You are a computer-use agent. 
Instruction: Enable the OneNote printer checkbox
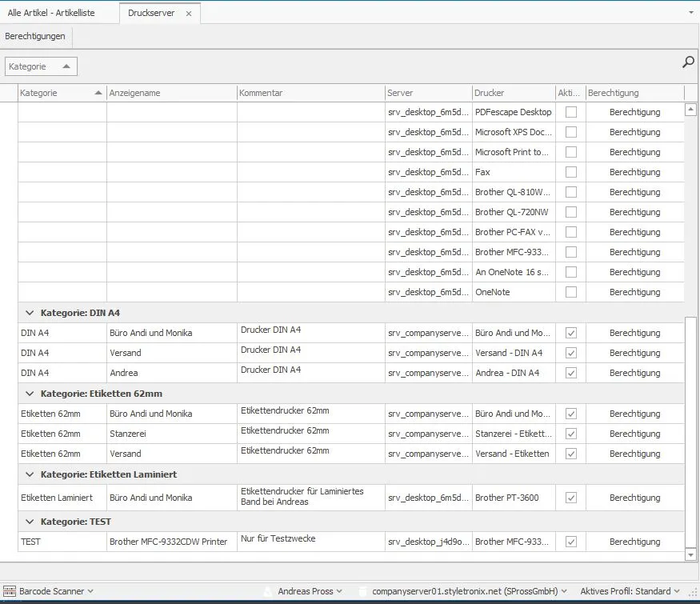[571, 292]
